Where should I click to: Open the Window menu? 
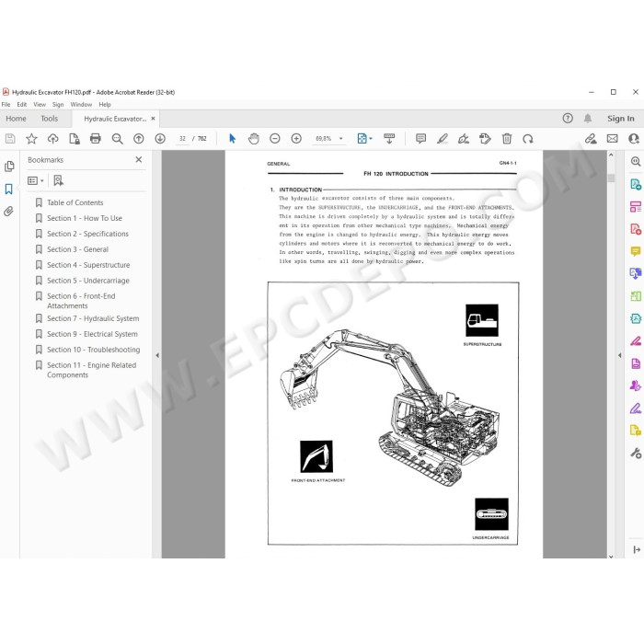coord(81,104)
